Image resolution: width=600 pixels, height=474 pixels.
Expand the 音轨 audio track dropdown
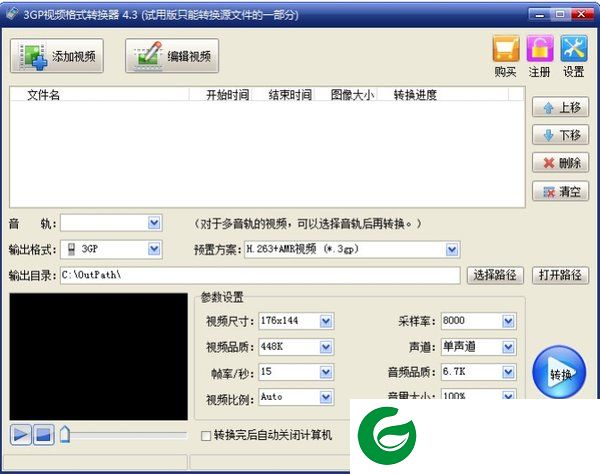(154, 223)
